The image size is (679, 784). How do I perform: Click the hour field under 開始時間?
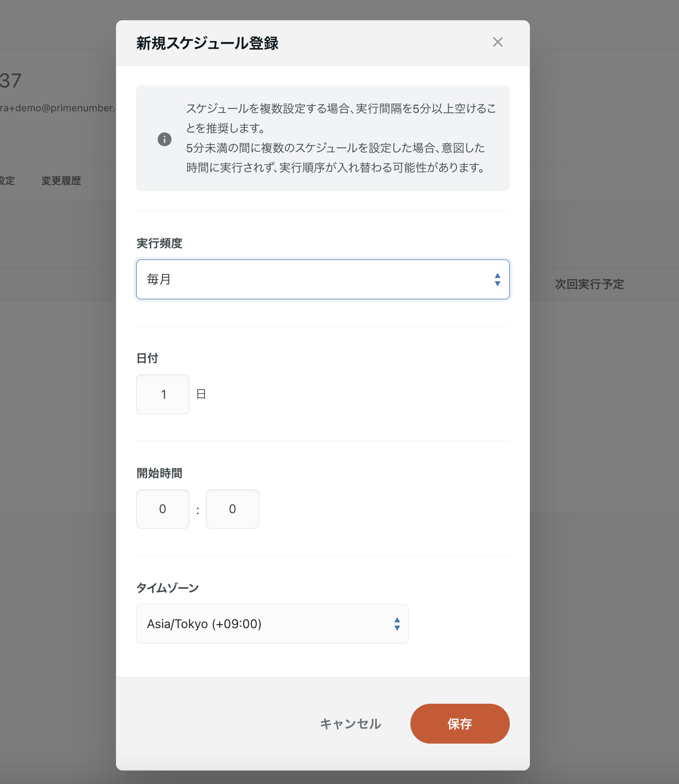point(163,509)
